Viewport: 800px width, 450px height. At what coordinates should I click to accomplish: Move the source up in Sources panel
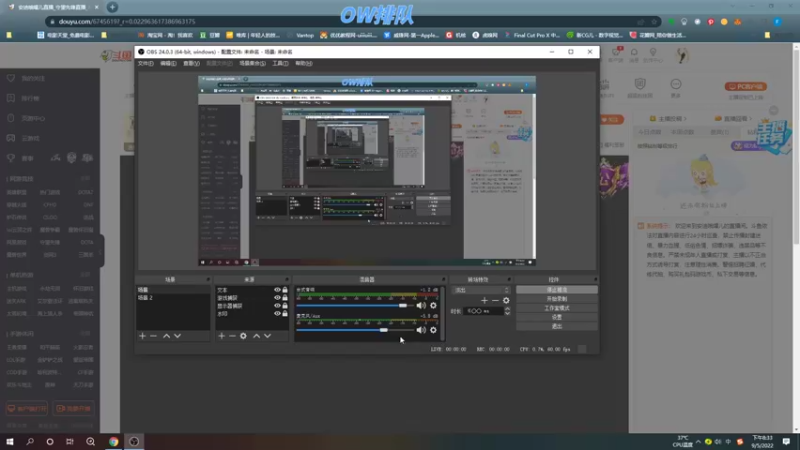tap(257, 336)
